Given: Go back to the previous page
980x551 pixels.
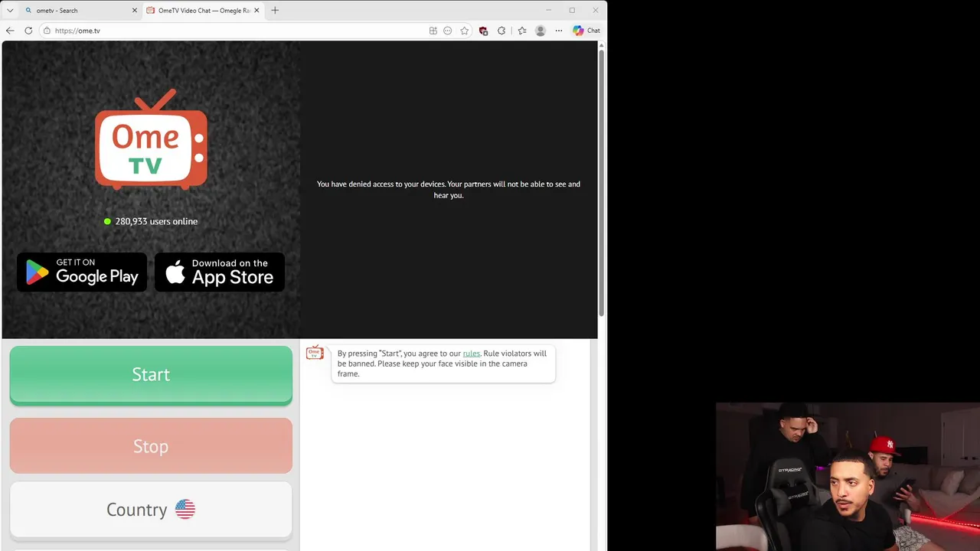Looking at the screenshot, I should click(x=10, y=31).
